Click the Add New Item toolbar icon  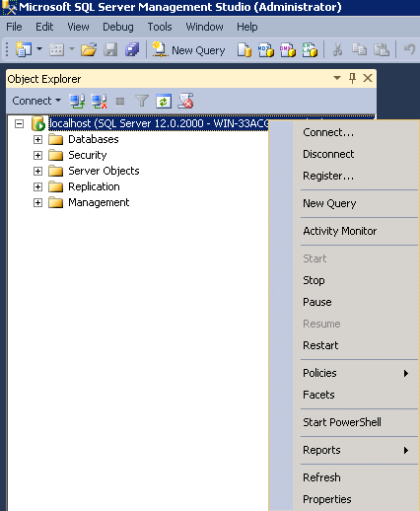(x=56, y=49)
